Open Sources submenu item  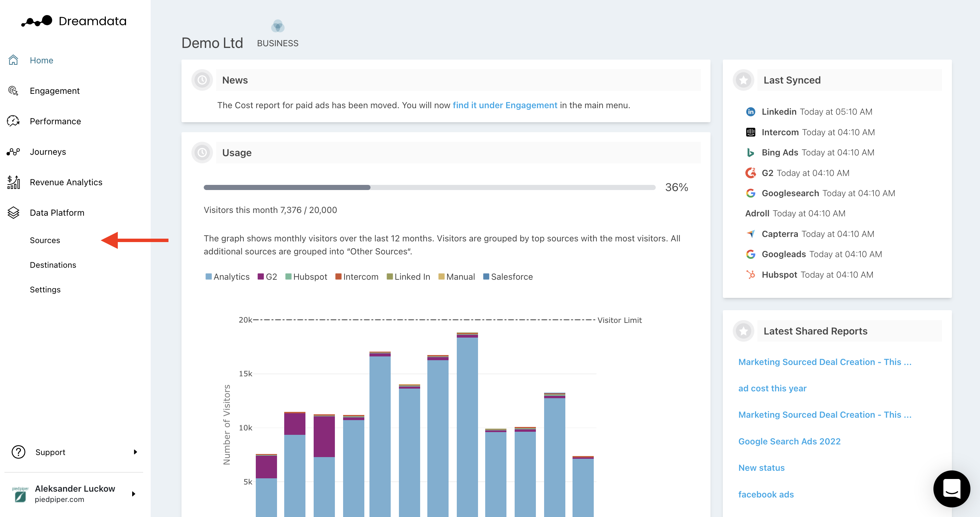tap(45, 240)
